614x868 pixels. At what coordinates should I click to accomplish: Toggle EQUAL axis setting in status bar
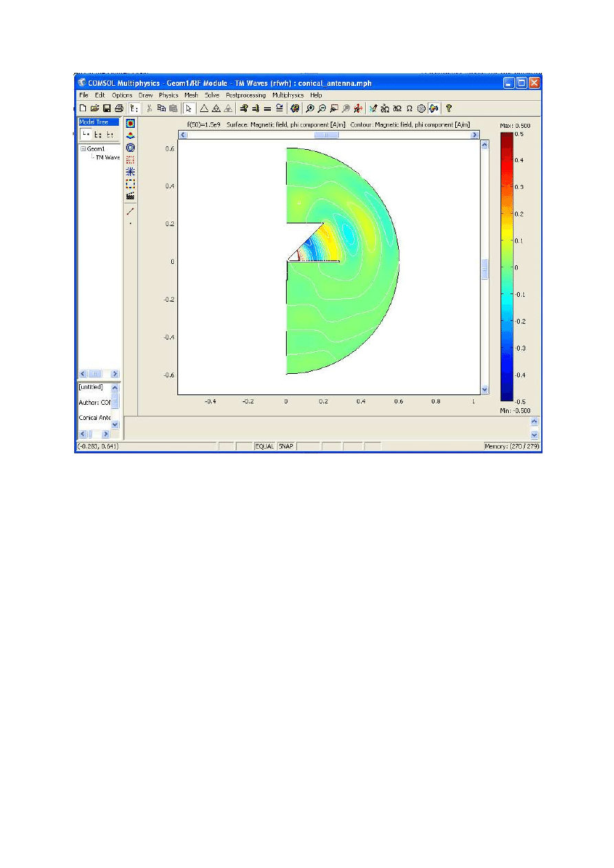tap(265, 447)
